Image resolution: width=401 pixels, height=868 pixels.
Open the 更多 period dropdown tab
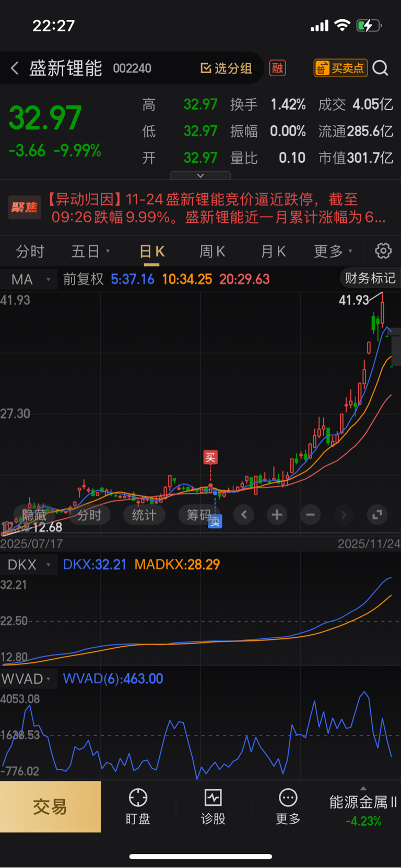coord(333,252)
